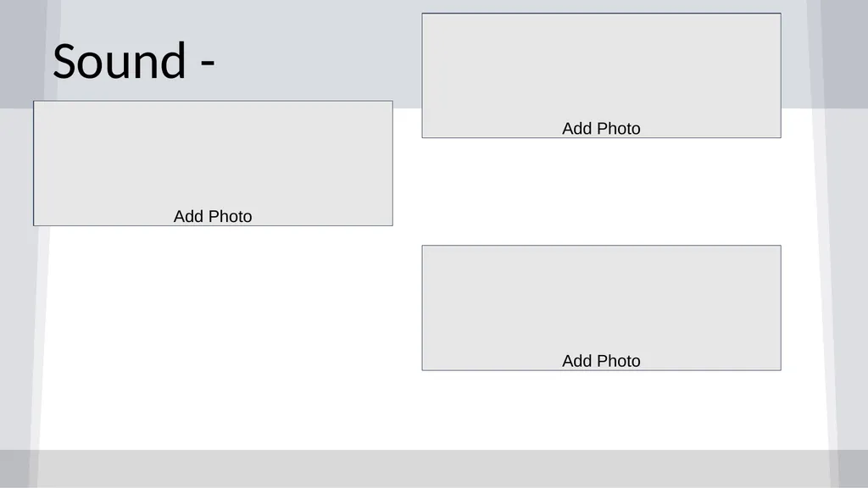Click the top border of left placeholder
Viewport: 868px width, 488px height.
pyautogui.click(x=213, y=102)
